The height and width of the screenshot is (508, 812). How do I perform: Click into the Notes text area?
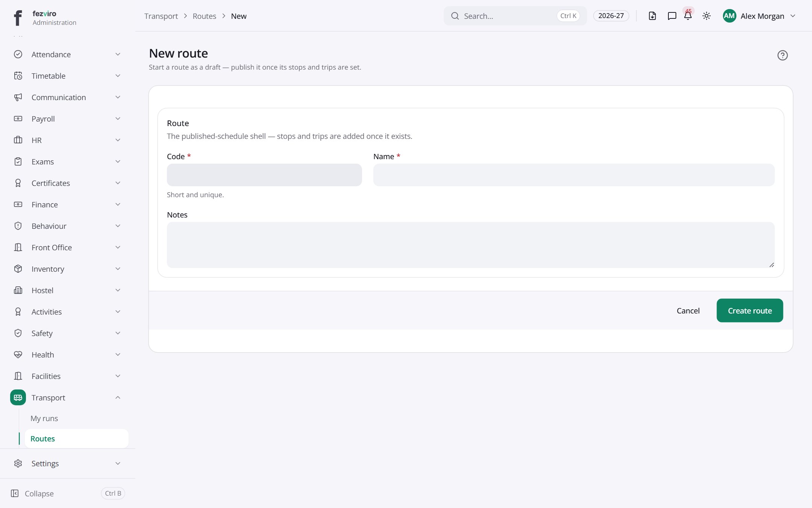471,245
